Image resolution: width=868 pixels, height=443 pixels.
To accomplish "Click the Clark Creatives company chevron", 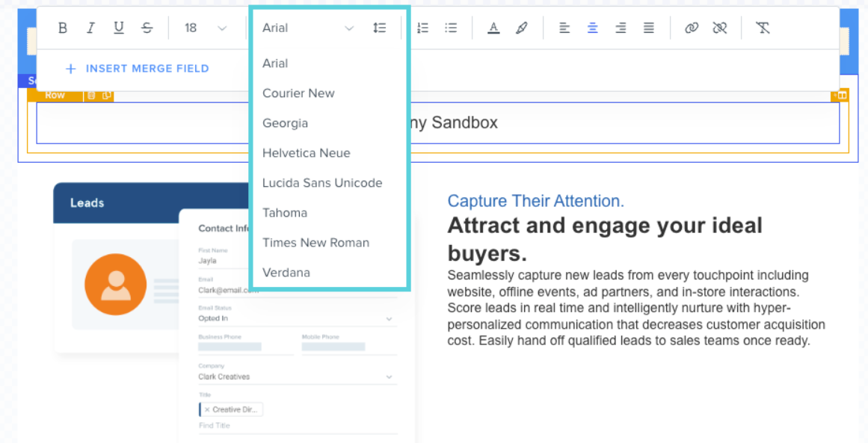I will pyautogui.click(x=390, y=377).
